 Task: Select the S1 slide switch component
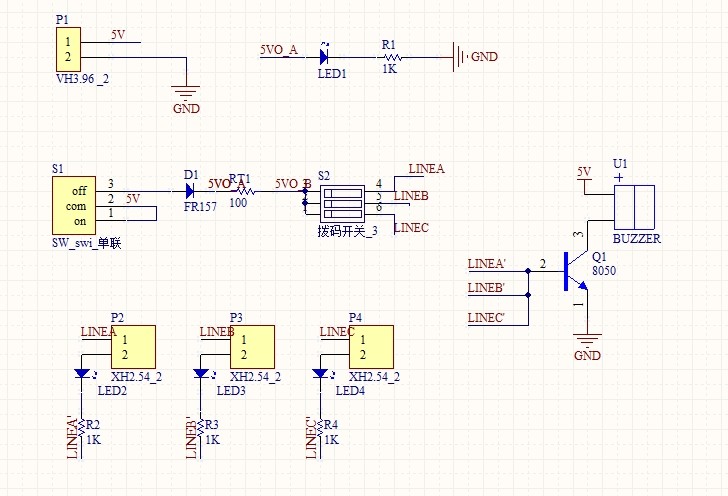click(74, 205)
